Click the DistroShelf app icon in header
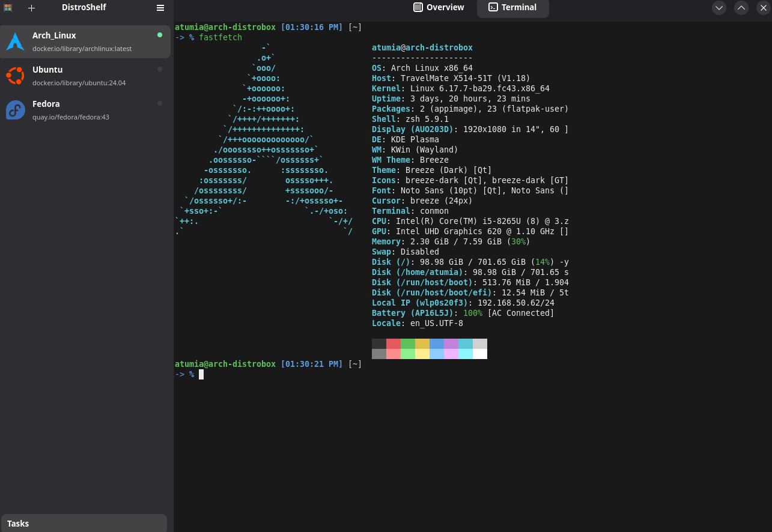The image size is (772, 532). tap(8, 8)
